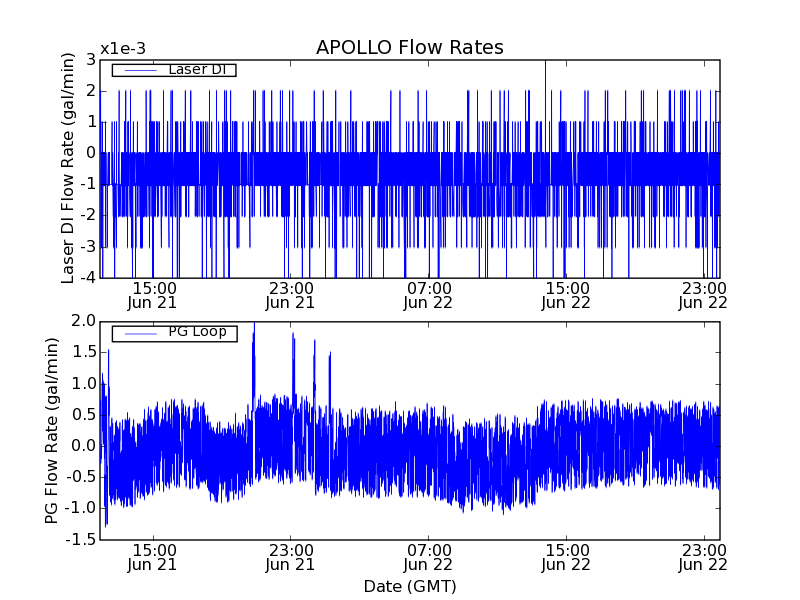Click "23:00 Jun 22" tick under Laser DI plot
This screenshot has height=600, width=800.
703,296
